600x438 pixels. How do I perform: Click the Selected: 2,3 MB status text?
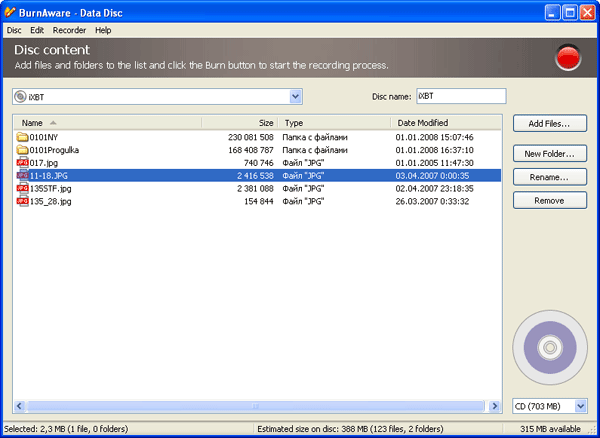click(x=66, y=429)
